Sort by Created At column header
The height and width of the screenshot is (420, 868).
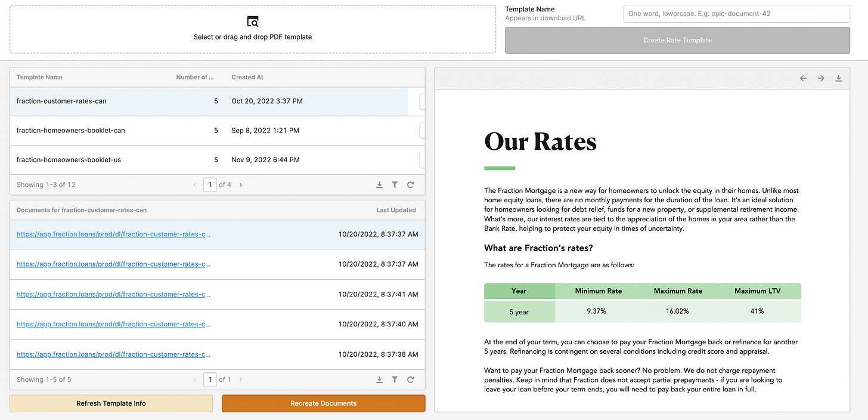click(247, 77)
